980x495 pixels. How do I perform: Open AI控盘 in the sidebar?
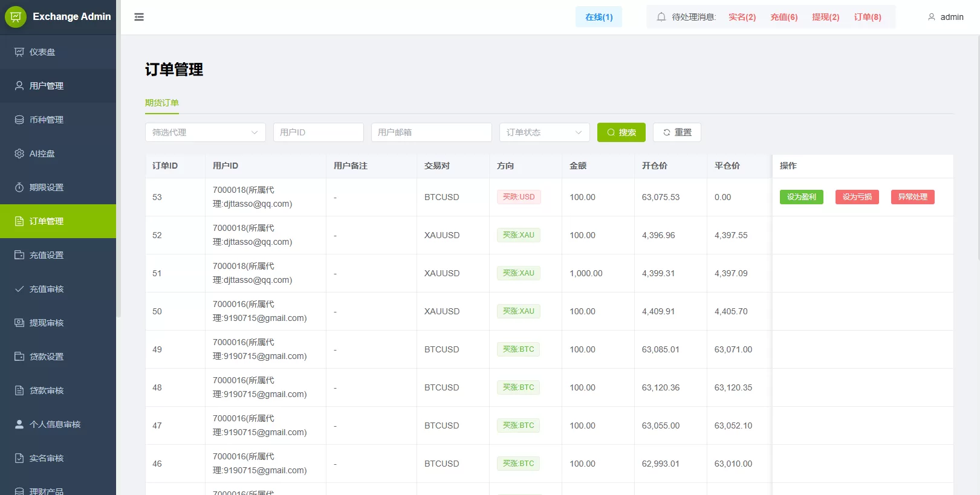click(x=58, y=154)
